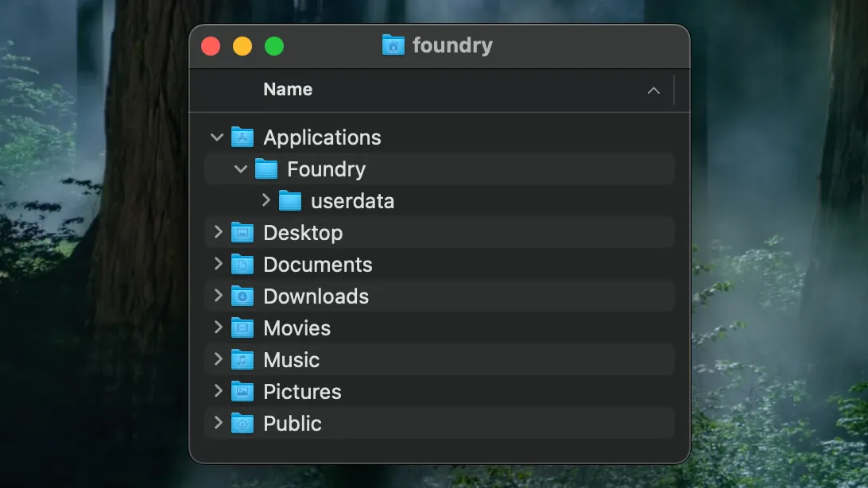Click the Downloads folder icon

(x=242, y=296)
